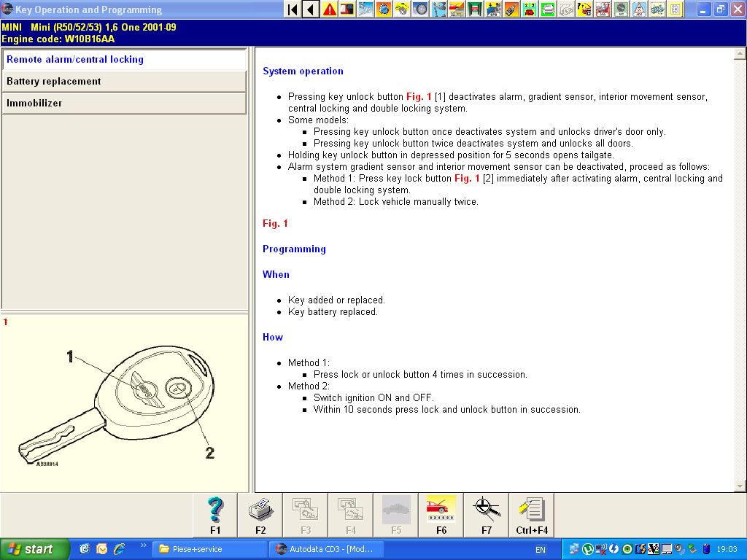Open the F6 red car service icon

tap(441, 515)
